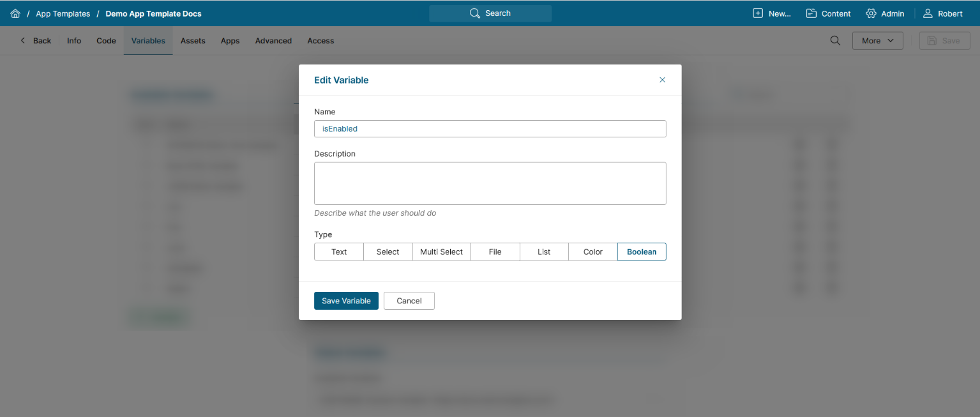Select the Text variable type
This screenshot has width=980, height=417.
click(339, 252)
